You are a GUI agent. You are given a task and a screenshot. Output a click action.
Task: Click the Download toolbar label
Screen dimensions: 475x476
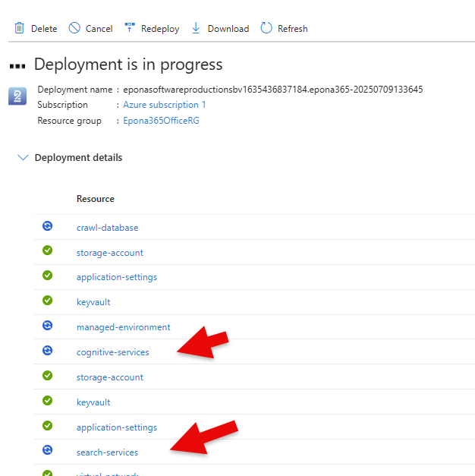pyautogui.click(x=228, y=29)
